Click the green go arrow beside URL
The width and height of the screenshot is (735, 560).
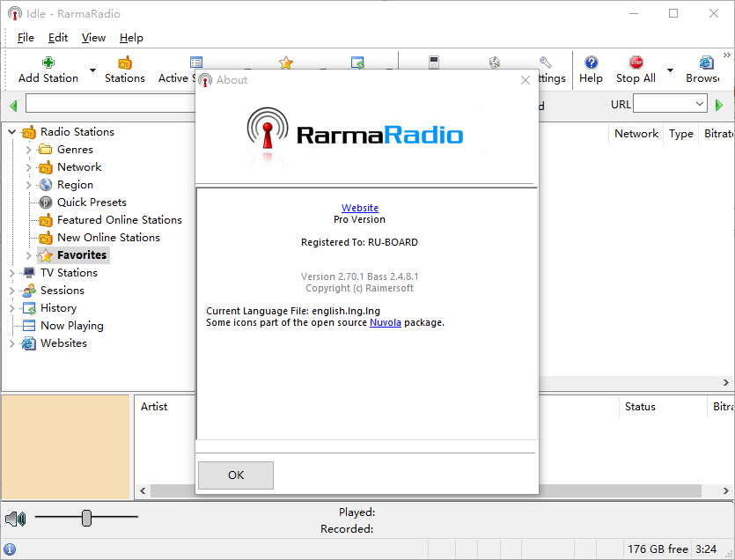(719, 105)
